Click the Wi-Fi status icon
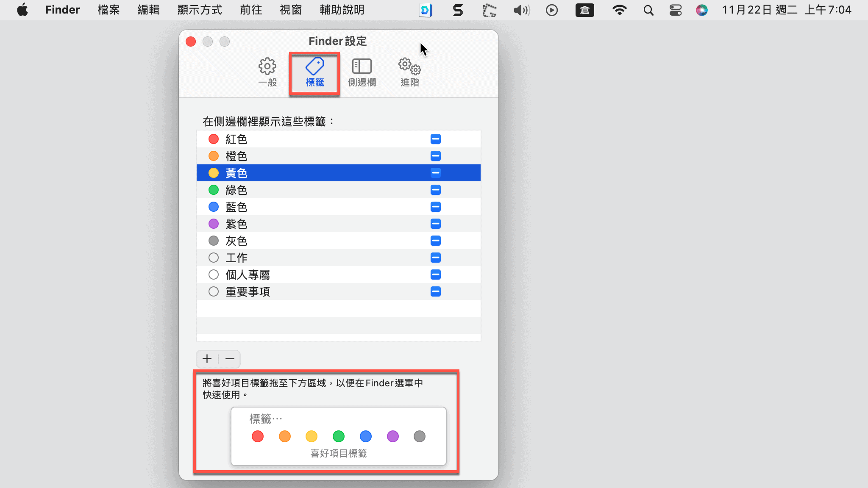Viewport: 868px width, 488px height. pos(620,10)
